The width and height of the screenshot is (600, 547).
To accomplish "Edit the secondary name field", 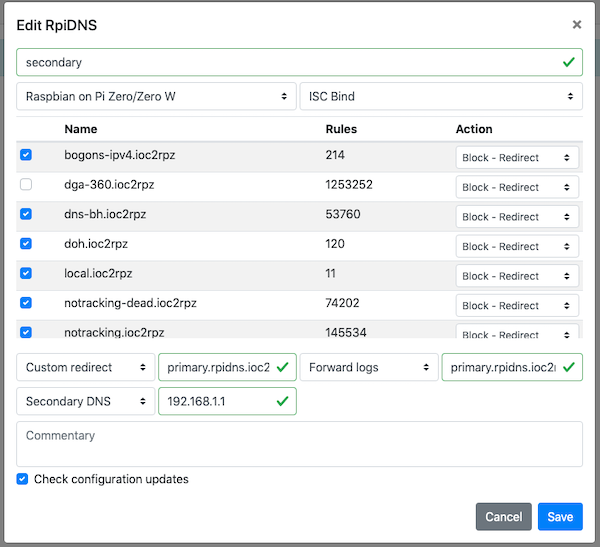I will pos(299,62).
